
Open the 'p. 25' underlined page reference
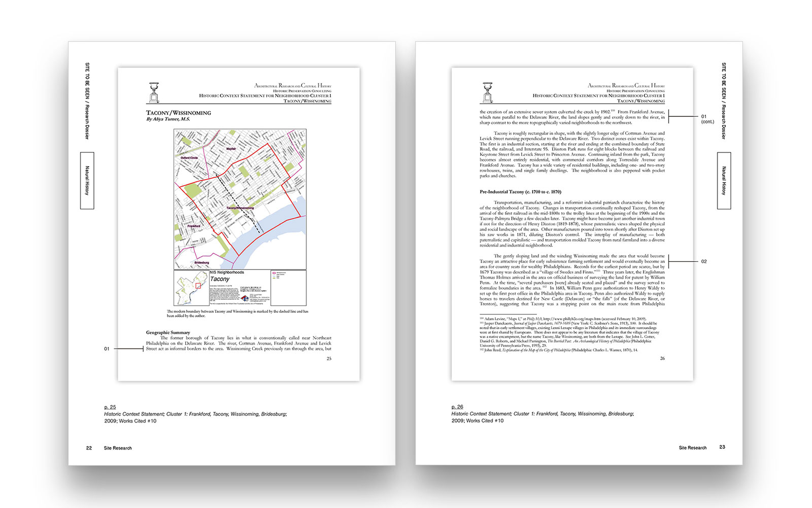coord(110,407)
